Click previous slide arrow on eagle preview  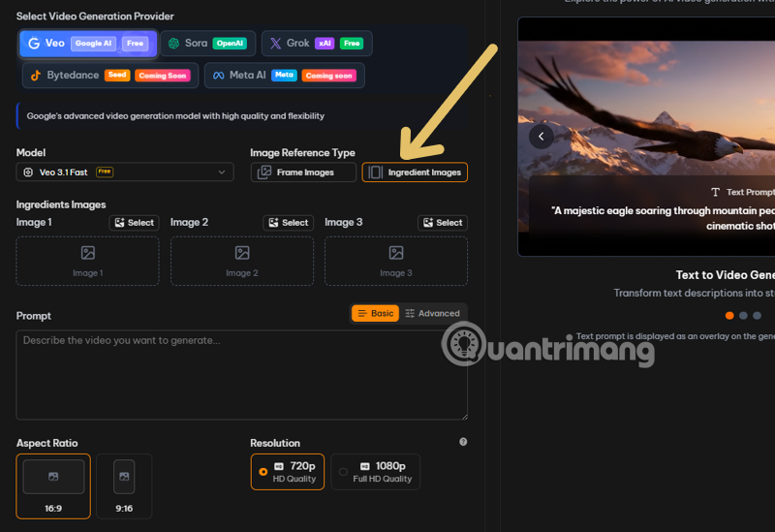pos(542,136)
